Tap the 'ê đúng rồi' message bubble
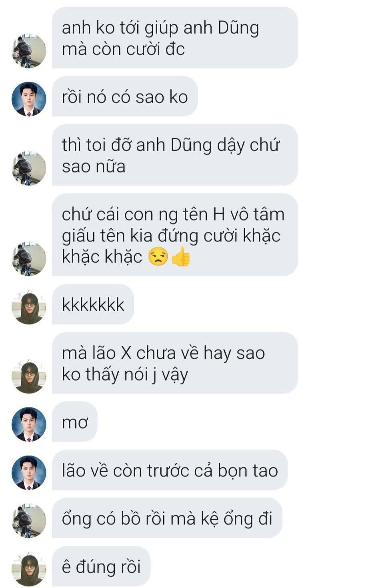Screen dimensions: 378x588 pos(101,566)
